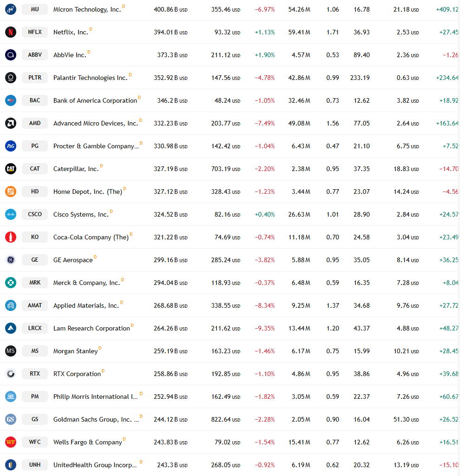Click the Palantir logo icon
This screenshot has width=460, height=476.
[11, 78]
